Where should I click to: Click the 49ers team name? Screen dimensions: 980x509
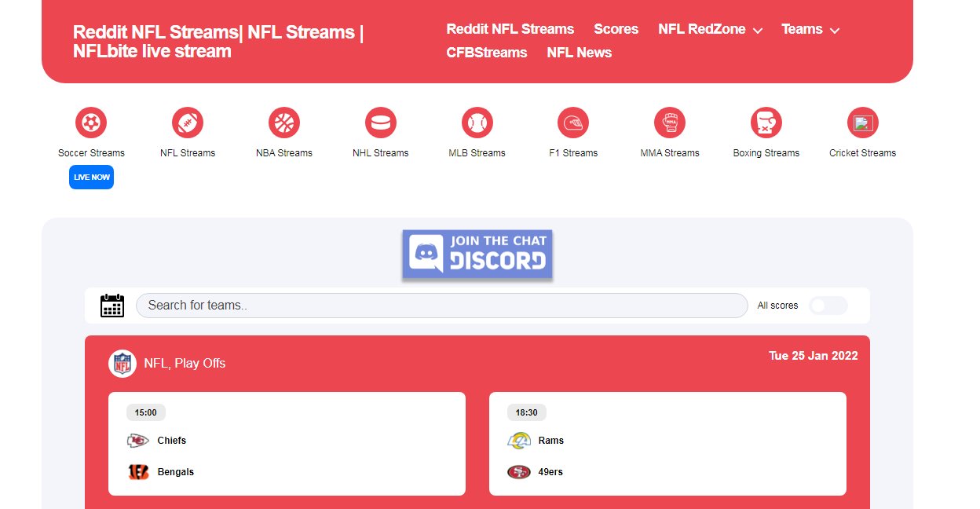550,472
